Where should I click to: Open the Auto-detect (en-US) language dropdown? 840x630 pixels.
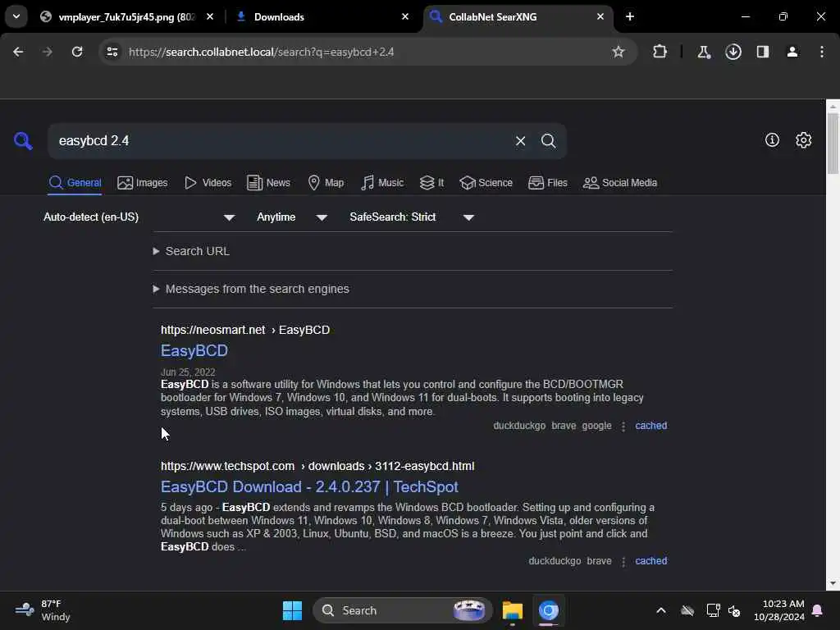point(139,217)
